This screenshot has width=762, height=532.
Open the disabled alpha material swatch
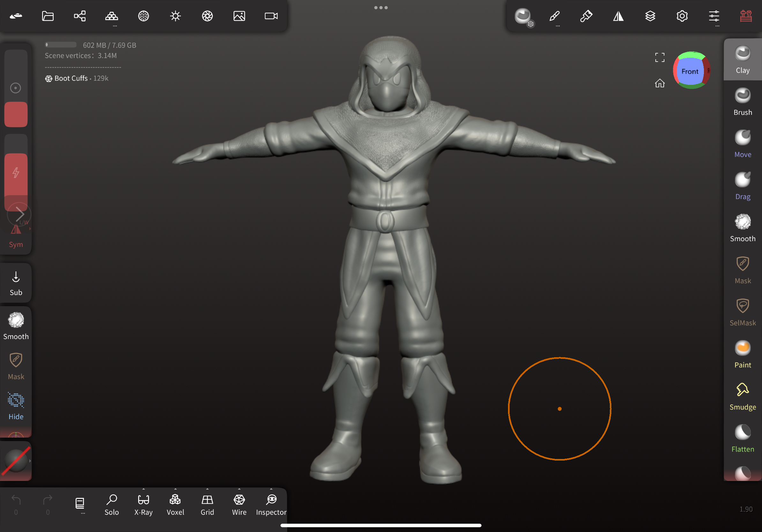(16, 461)
